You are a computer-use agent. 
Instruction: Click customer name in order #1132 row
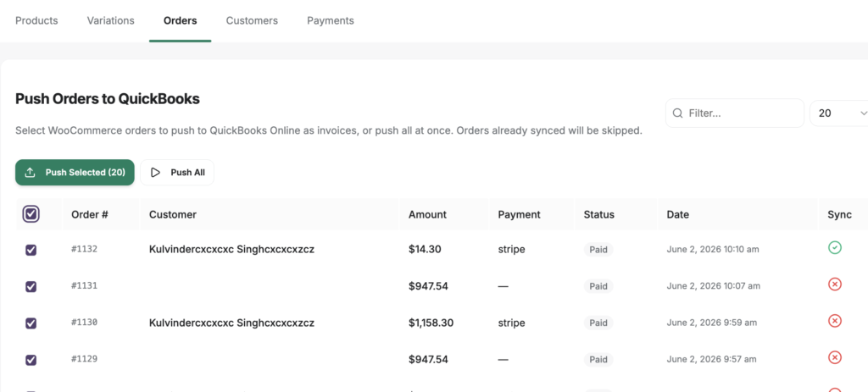click(x=232, y=250)
